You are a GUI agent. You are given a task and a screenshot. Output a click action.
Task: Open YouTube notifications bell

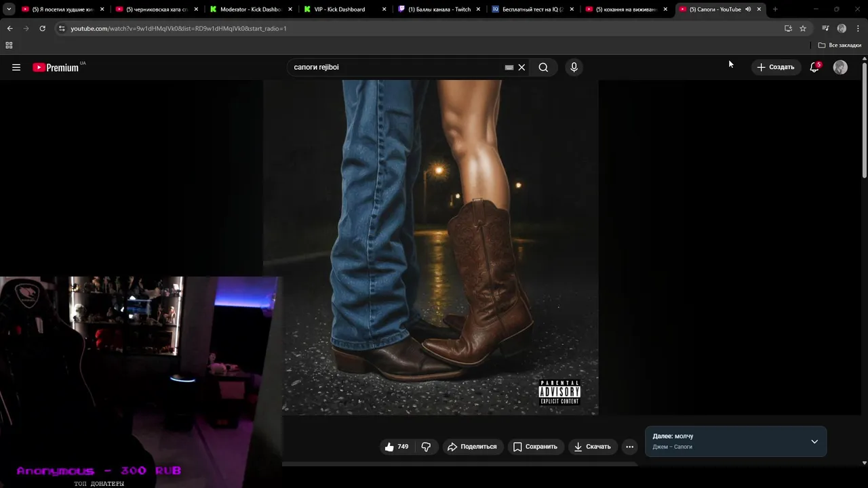814,67
